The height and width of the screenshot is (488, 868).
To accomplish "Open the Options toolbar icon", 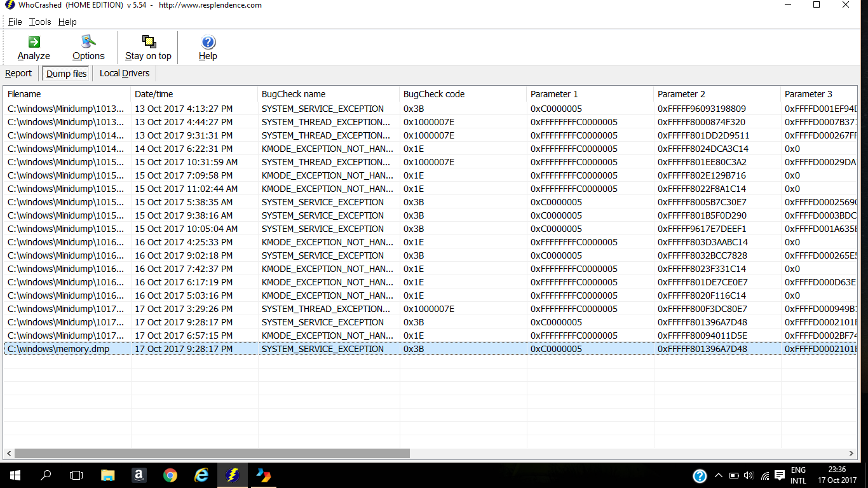I will point(88,42).
